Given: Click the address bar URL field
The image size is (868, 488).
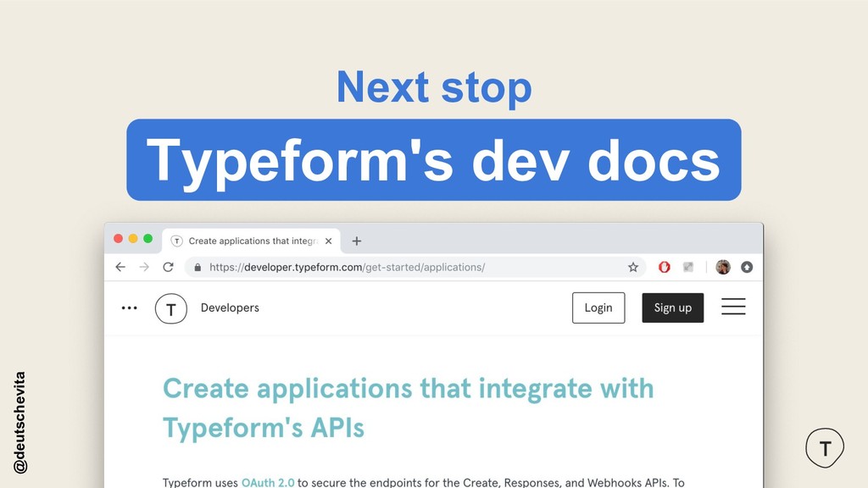Looking at the screenshot, I should pyautogui.click(x=415, y=267).
